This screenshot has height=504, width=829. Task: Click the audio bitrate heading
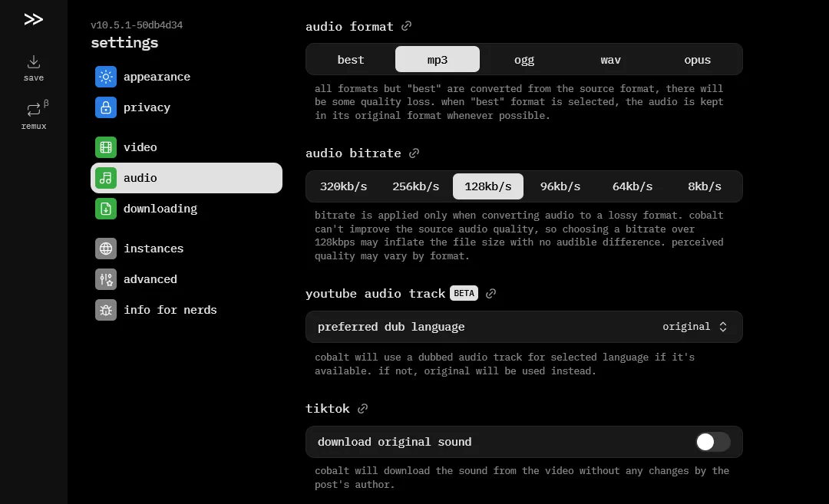pyautogui.click(x=353, y=153)
